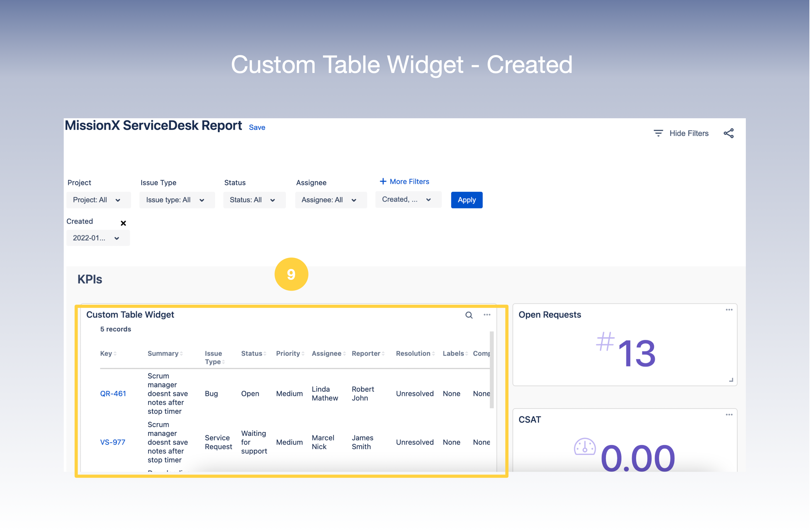Expand the Created, ... filter selector
Image resolution: width=810 pixels, height=532 pixels.
pyautogui.click(x=408, y=199)
